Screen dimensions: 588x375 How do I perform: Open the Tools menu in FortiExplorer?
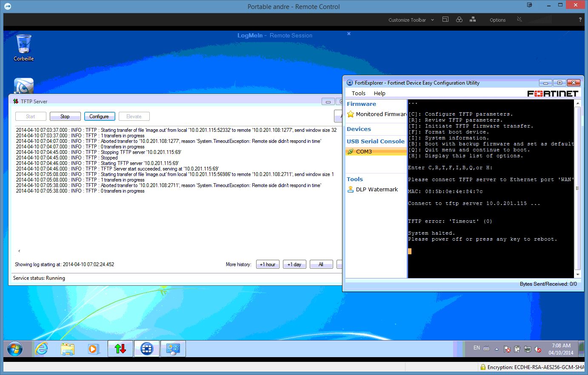[x=358, y=93]
